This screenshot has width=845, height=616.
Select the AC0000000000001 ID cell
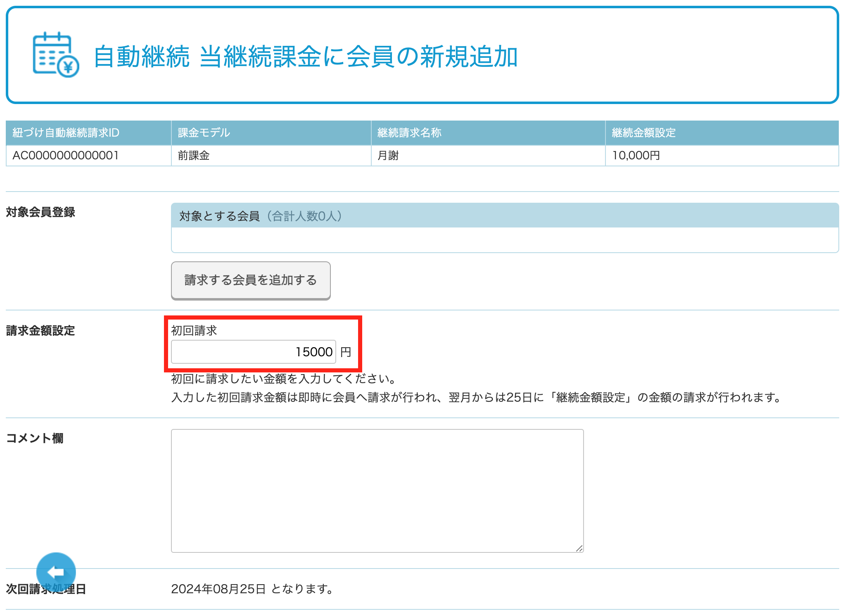[x=89, y=156]
